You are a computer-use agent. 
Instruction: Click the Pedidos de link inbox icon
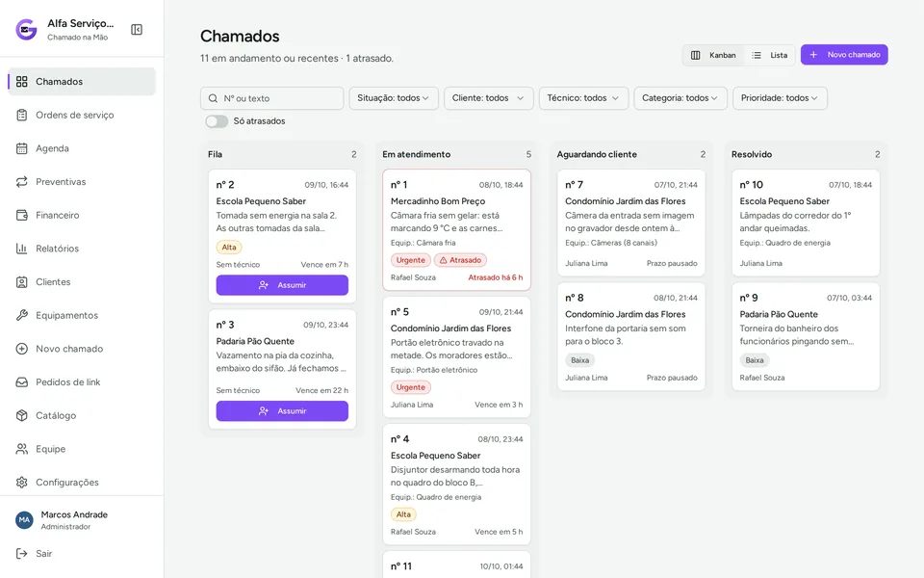tap(22, 382)
